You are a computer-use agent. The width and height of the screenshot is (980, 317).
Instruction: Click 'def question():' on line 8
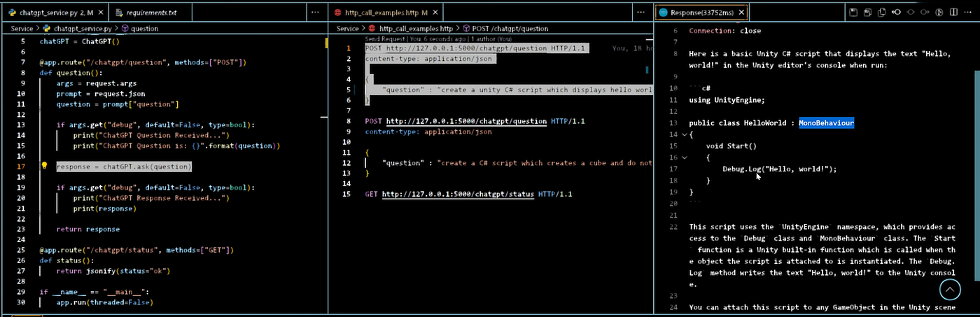71,73
